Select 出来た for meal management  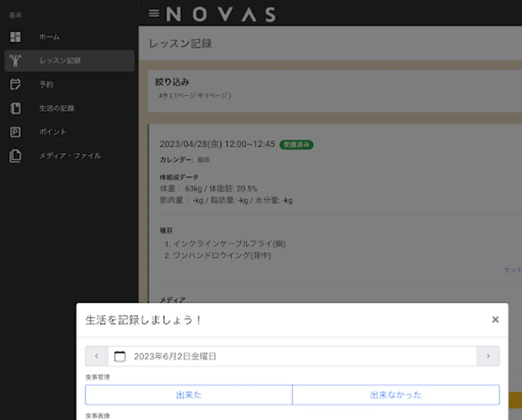pos(189,395)
